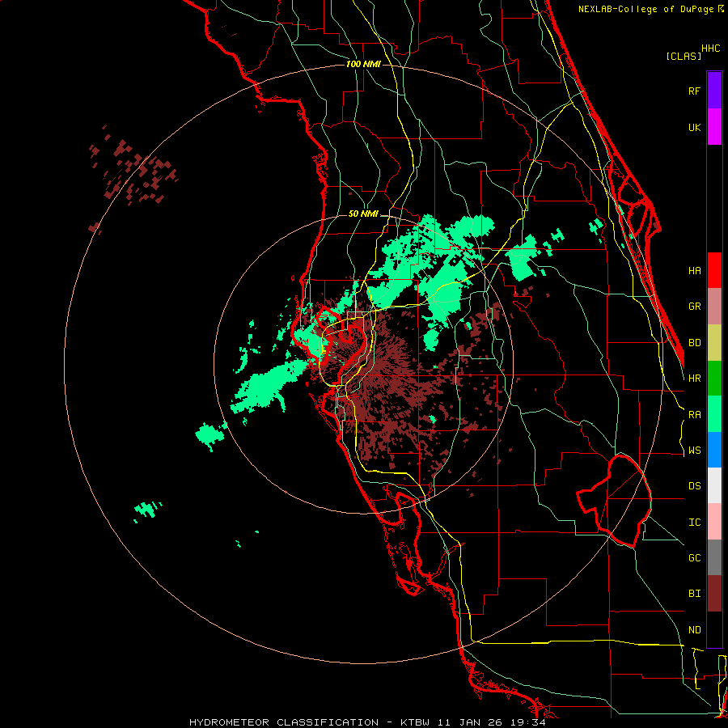Screen dimensions: 728x728
Task: Click the GC legend label
Action: 694,557
